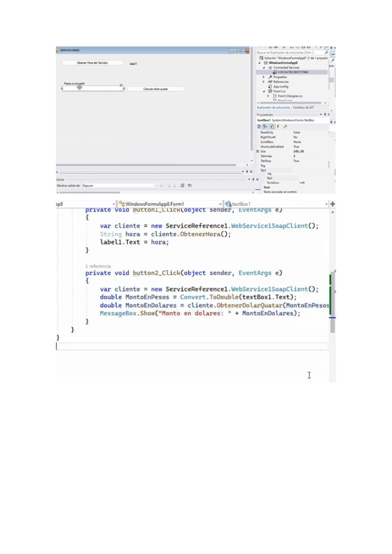Click the Obtener Hora del Servidor button

(x=92, y=63)
